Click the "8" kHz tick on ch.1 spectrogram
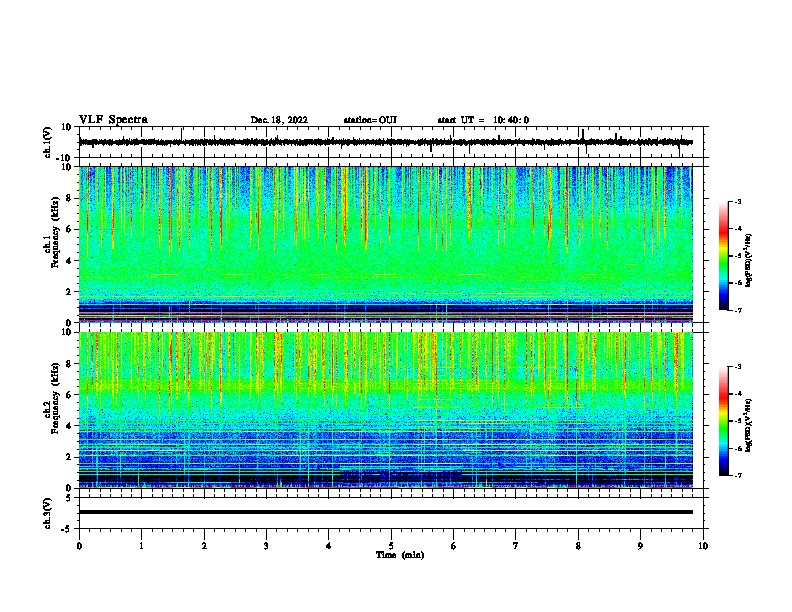The image size is (792, 612). pos(69,198)
